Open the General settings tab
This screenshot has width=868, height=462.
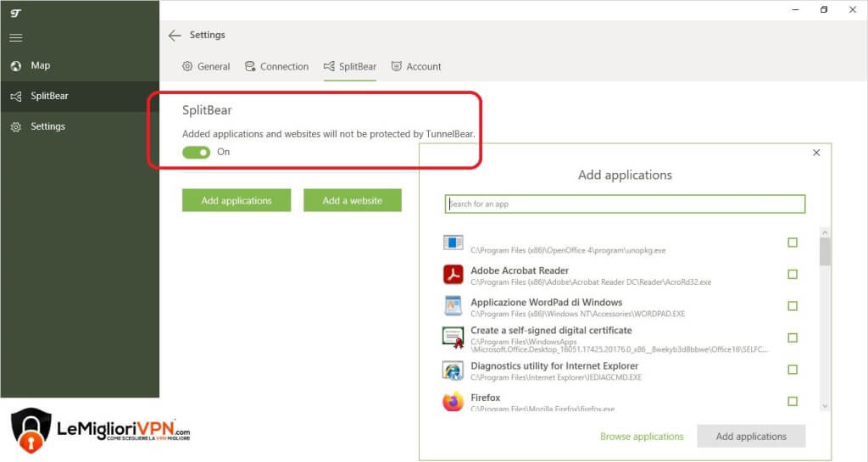tap(206, 67)
